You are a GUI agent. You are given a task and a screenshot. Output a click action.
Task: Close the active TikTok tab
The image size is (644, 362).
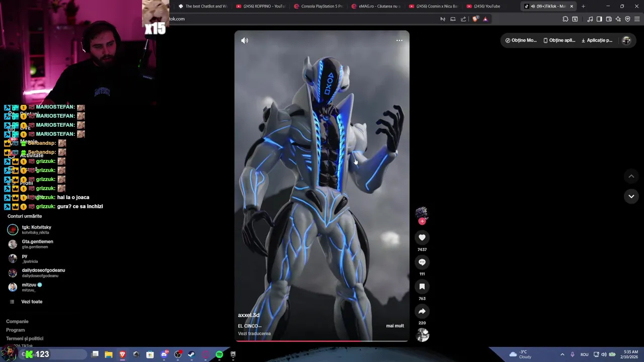click(x=572, y=6)
